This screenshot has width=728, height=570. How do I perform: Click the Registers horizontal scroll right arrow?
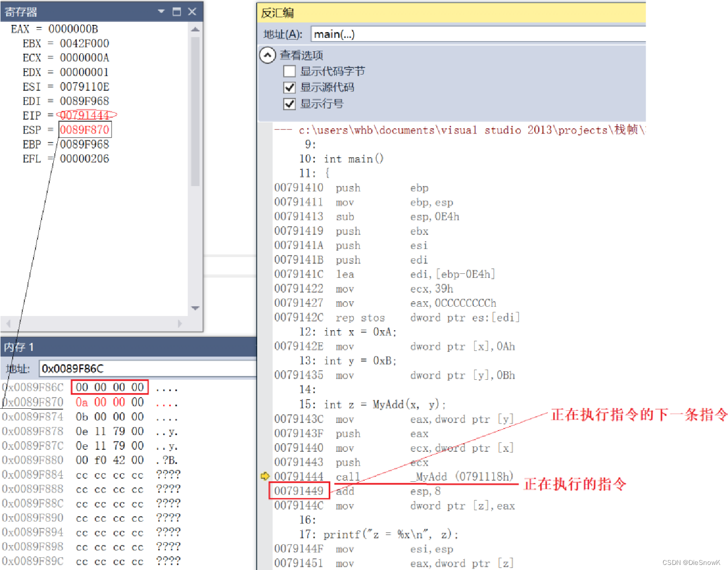coord(180,323)
